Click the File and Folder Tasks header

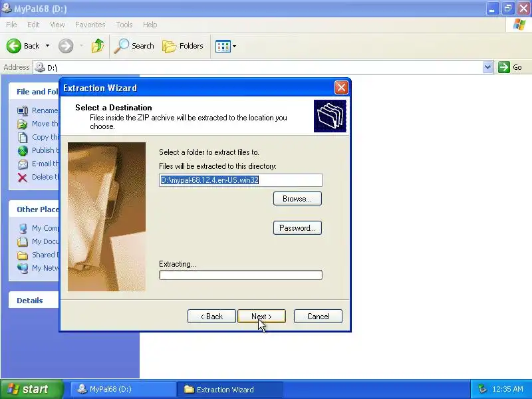pos(34,92)
